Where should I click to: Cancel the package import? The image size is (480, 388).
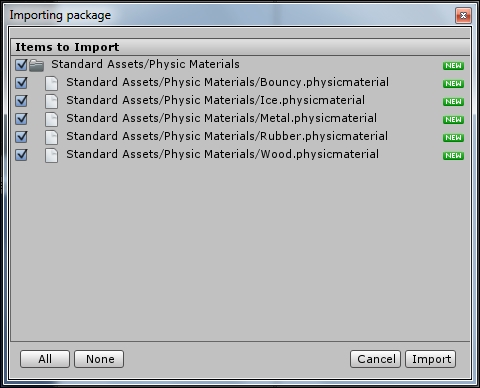click(375, 359)
